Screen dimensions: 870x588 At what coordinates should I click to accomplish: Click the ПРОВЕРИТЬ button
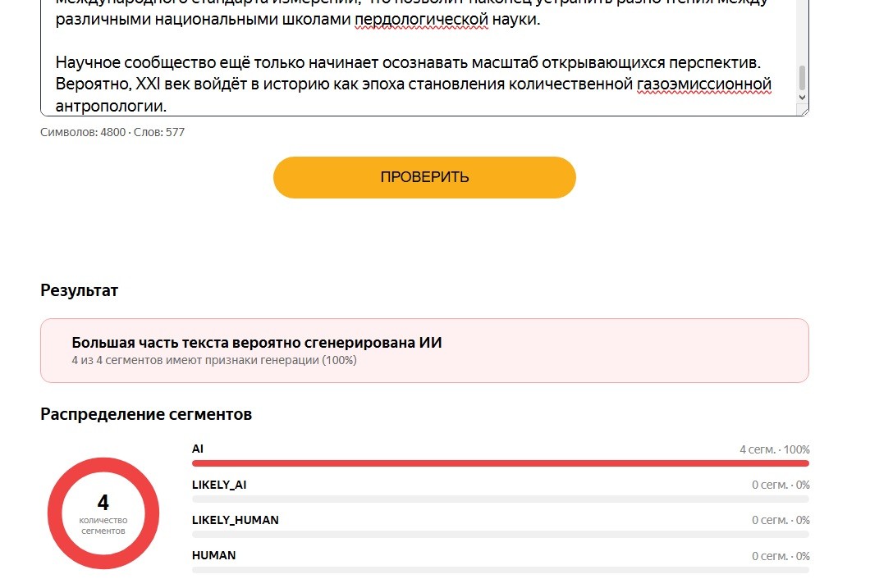[424, 177]
